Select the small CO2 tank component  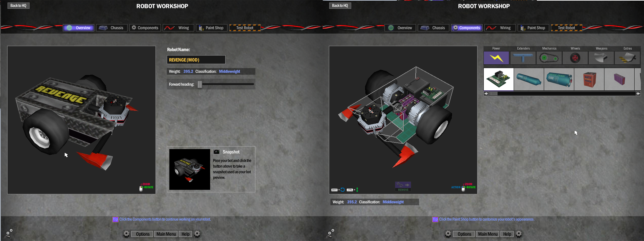(x=529, y=79)
